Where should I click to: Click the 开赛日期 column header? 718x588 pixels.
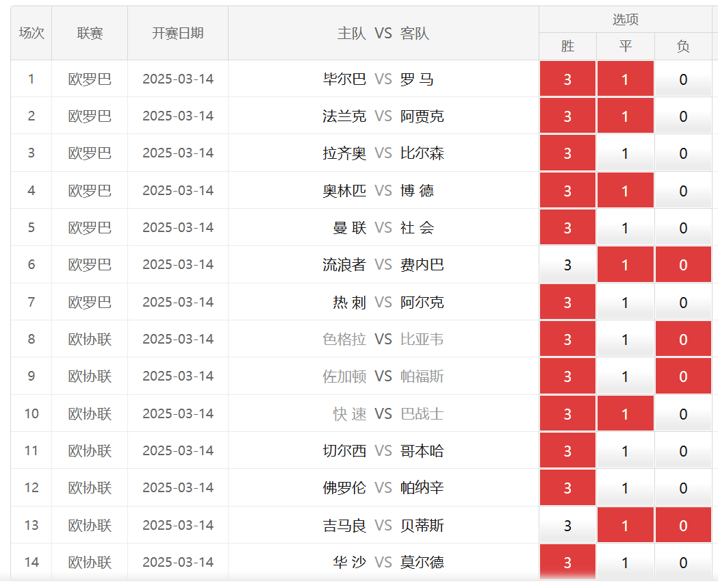(x=178, y=33)
